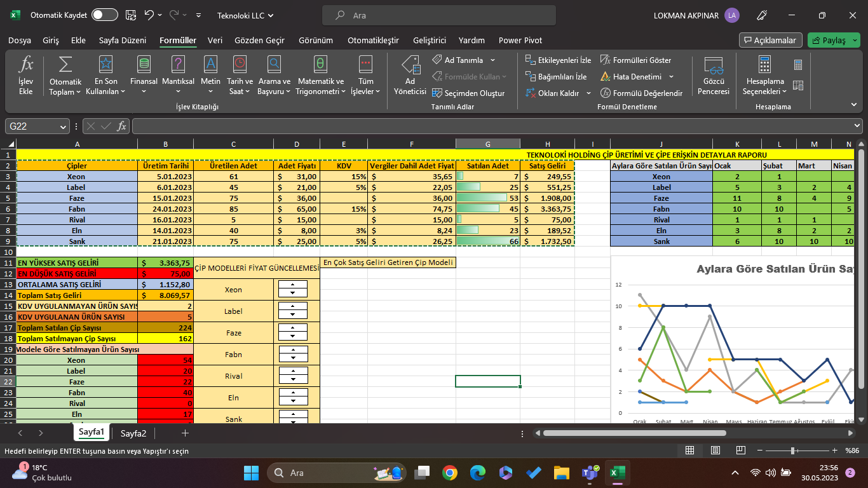Viewport: 868px width, 488px height.
Task: Open the Ad Tanımla dropdown arrow
Action: [493, 60]
